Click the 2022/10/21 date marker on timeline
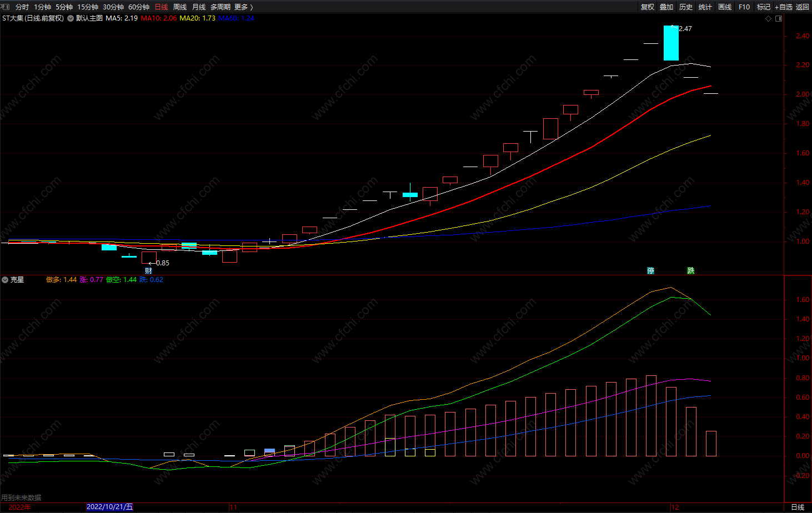The height and width of the screenshot is (513, 812). pos(110,507)
